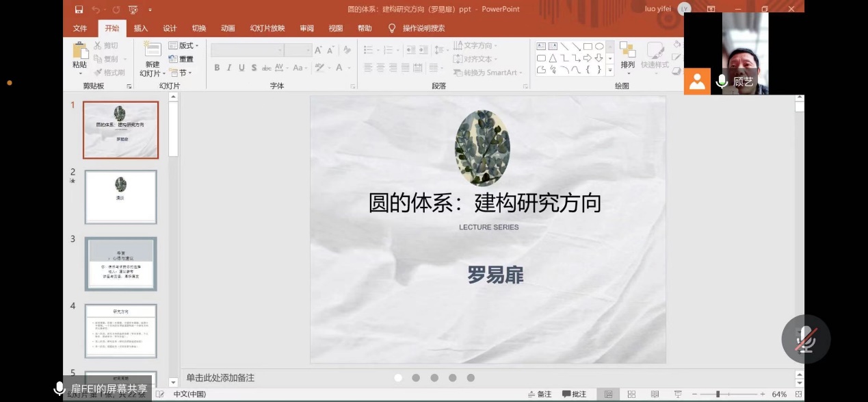Image resolution: width=868 pixels, height=402 pixels.
Task: Click the New Slide icon
Action: click(152, 53)
